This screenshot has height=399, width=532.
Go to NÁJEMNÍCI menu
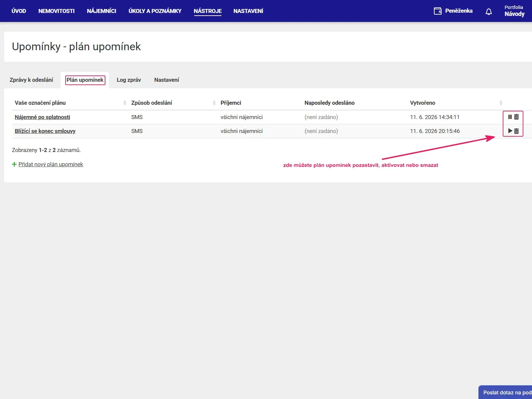tap(101, 11)
